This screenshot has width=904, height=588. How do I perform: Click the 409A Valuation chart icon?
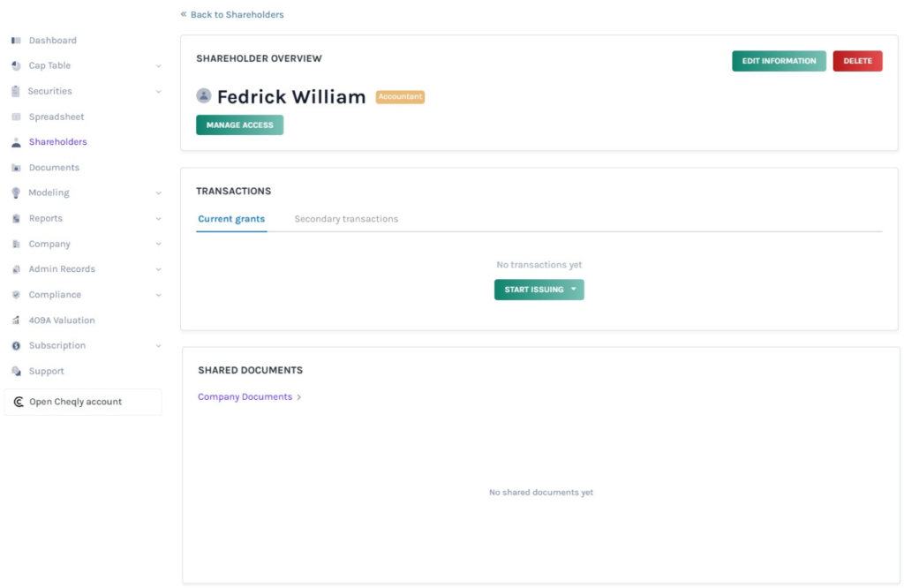16,320
